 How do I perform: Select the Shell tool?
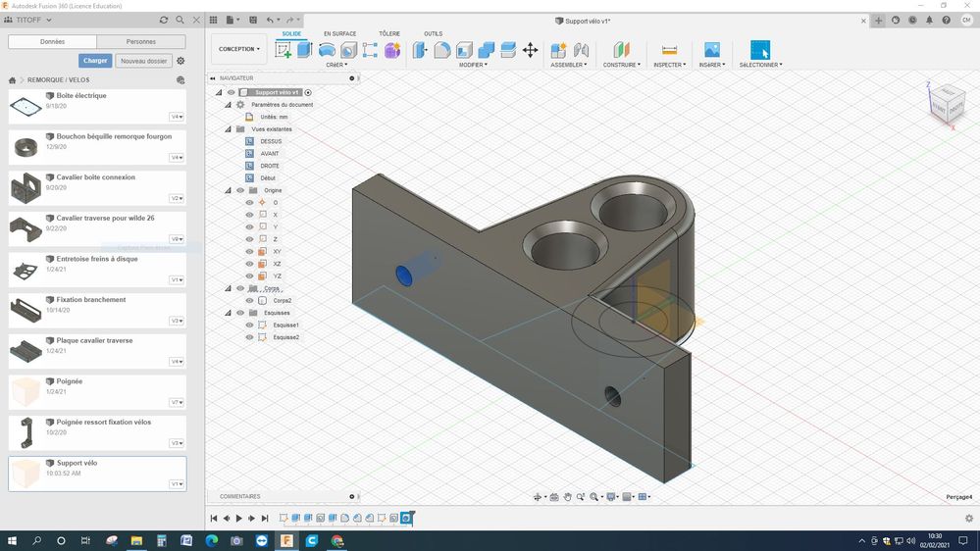coord(464,50)
